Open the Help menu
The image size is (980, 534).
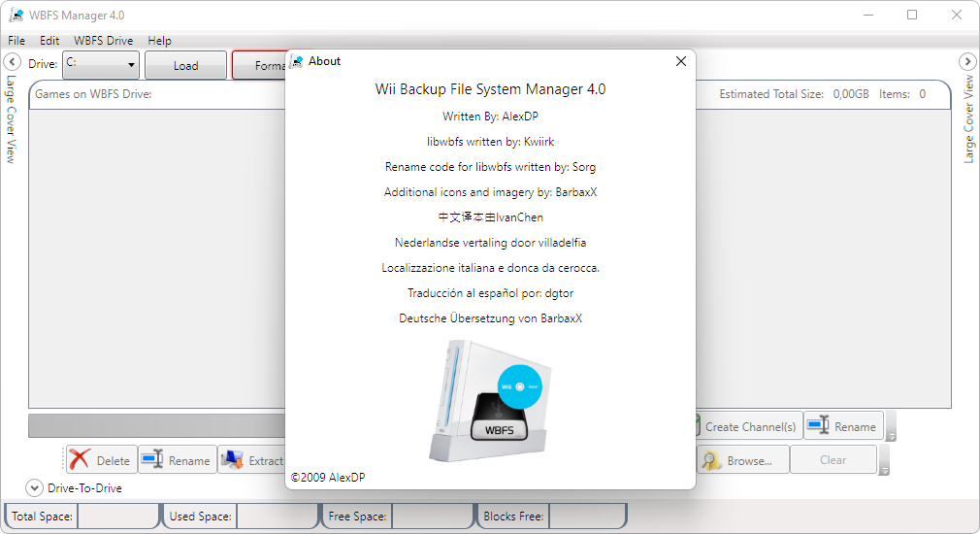click(x=159, y=41)
